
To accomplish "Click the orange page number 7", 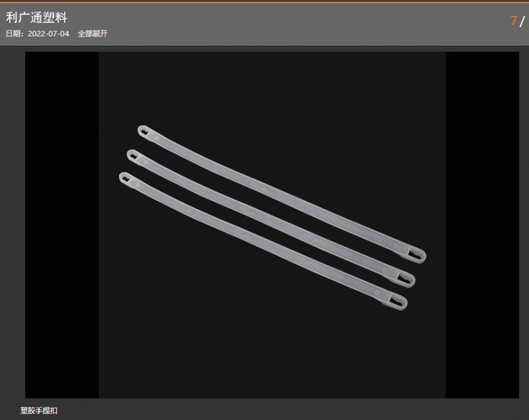I will pyautogui.click(x=514, y=21).
